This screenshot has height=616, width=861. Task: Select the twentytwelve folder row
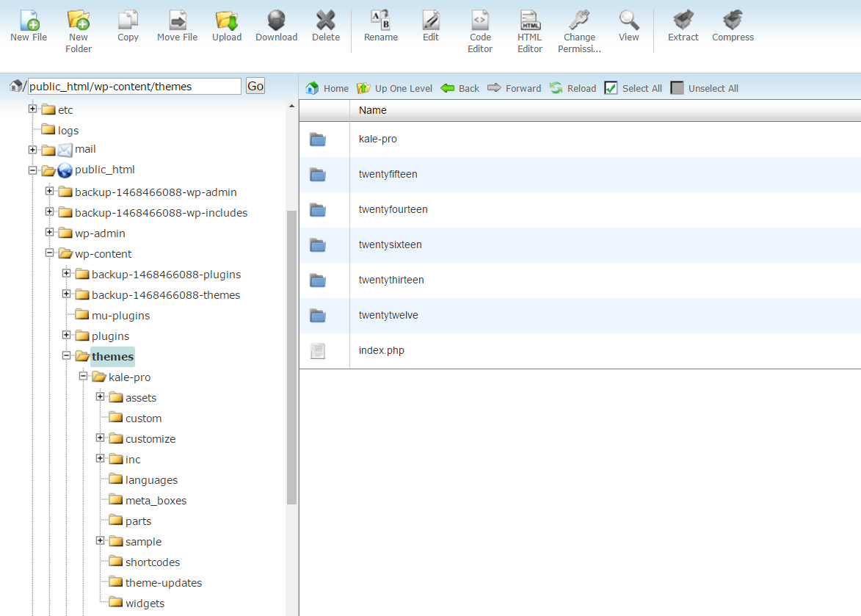point(580,315)
